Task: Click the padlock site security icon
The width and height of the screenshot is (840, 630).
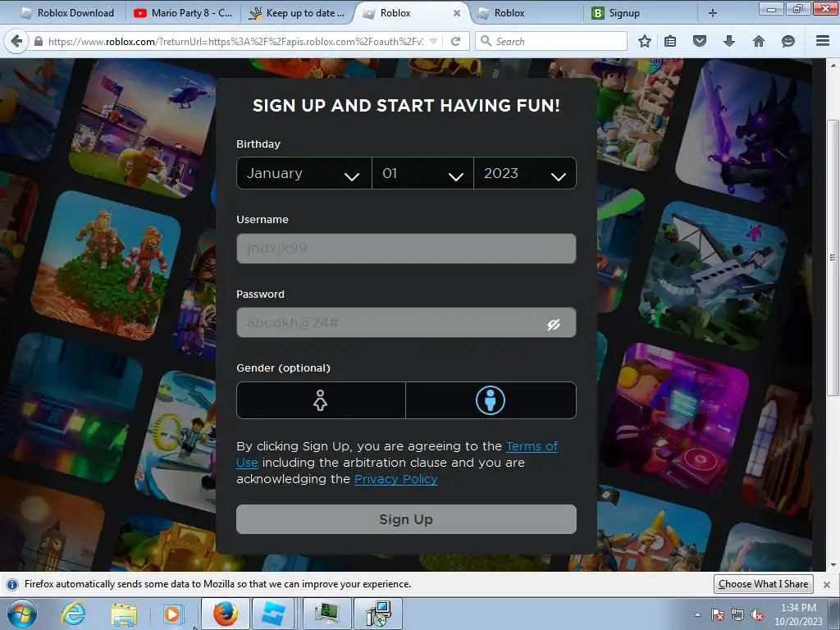Action: (x=38, y=41)
